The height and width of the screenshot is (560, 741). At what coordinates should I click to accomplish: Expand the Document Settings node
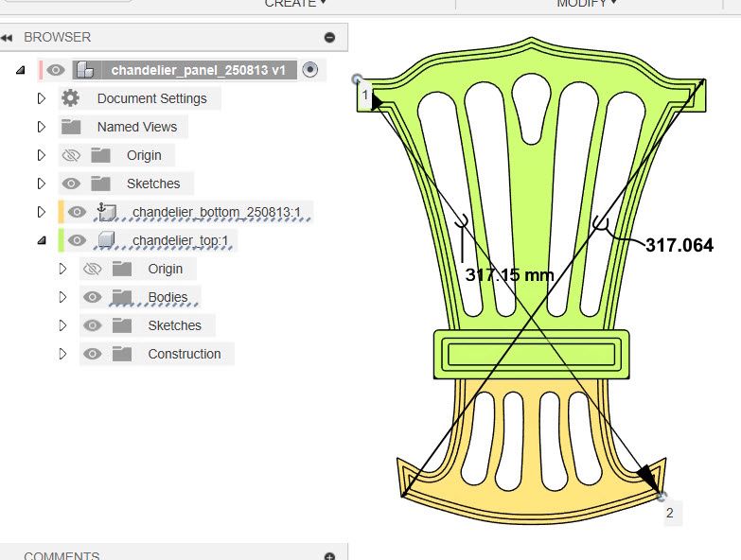41,98
